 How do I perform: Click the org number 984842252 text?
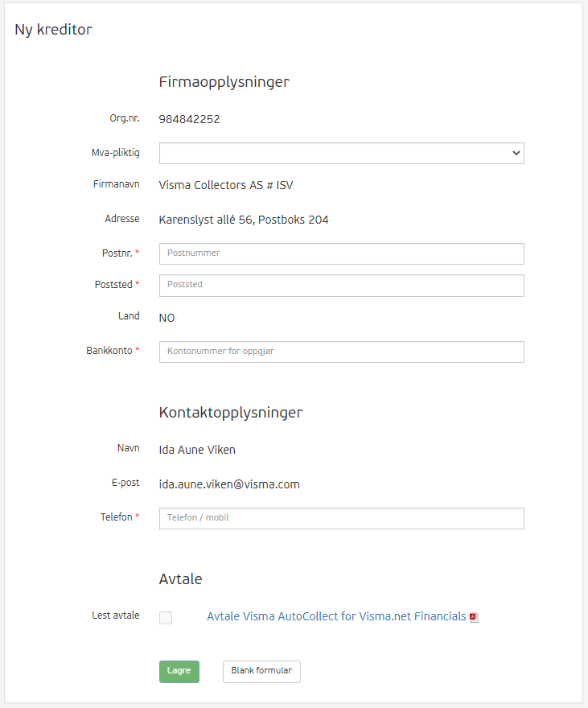pos(190,119)
